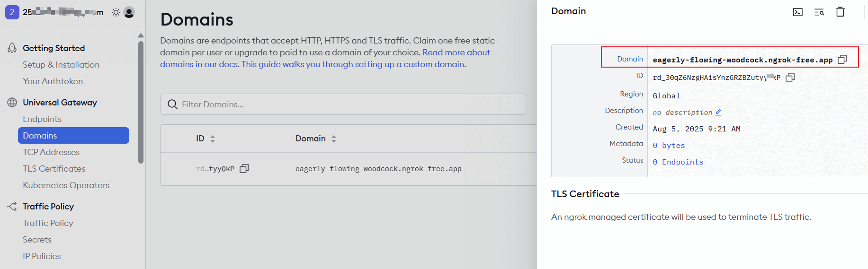The width and height of the screenshot is (868, 269).
Task: Open the terminal/CLI icon in panel header
Action: point(797,12)
